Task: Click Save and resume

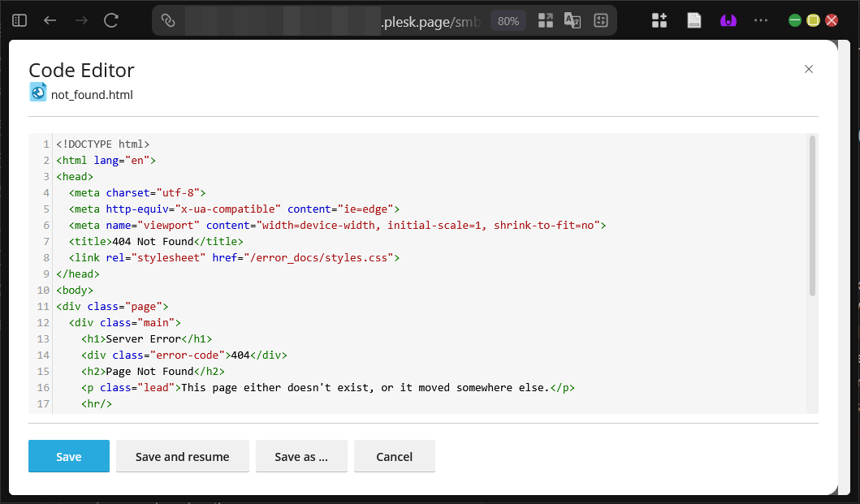Action: (x=183, y=456)
